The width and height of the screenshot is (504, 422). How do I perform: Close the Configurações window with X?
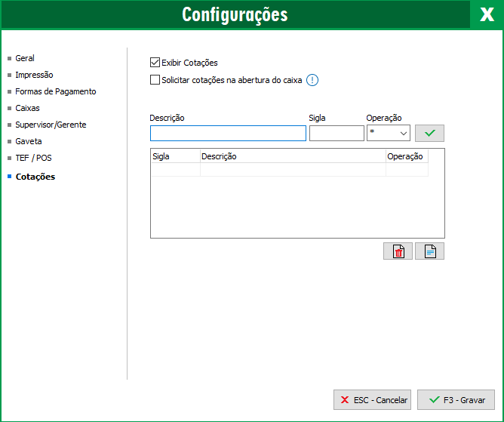487,15
